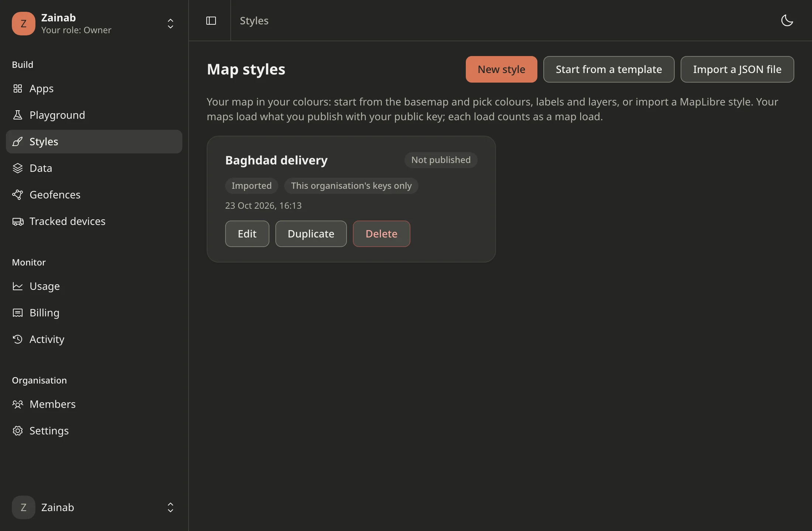The height and width of the screenshot is (531, 812).
Task: Create a New style
Action: pos(501,69)
